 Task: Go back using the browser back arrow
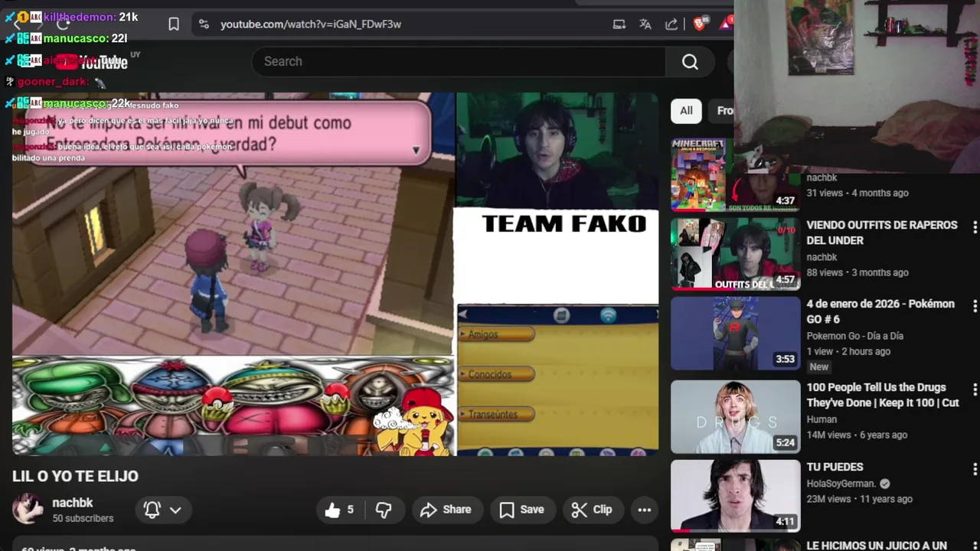[17, 24]
